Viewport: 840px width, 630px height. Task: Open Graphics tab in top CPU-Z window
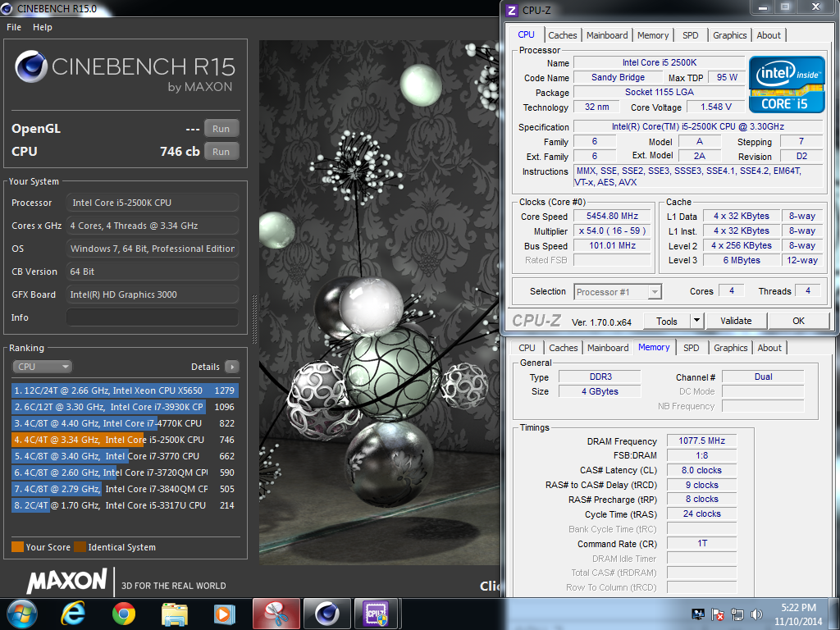729,35
